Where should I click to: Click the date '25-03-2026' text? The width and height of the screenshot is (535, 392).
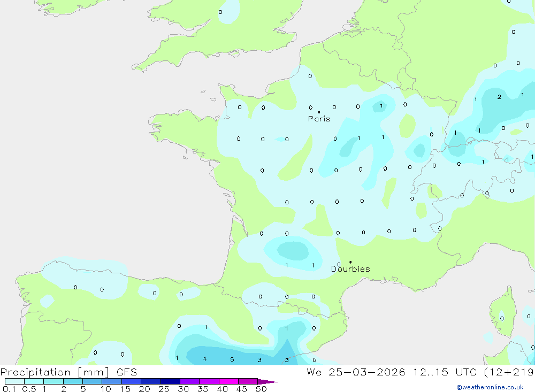pyautogui.click(x=367, y=372)
